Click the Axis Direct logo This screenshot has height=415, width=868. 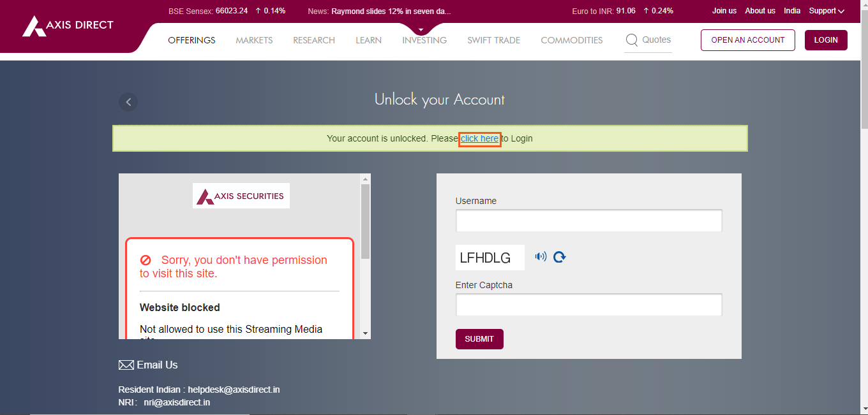click(68, 26)
